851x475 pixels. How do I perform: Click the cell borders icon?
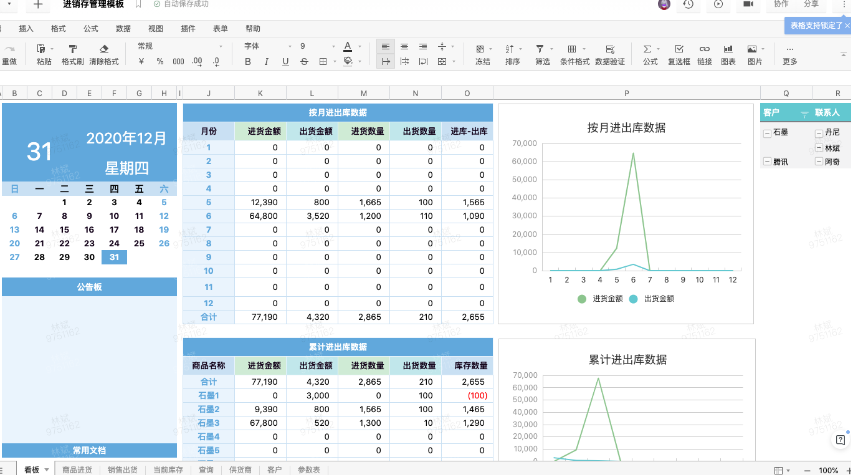tap(323, 62)
